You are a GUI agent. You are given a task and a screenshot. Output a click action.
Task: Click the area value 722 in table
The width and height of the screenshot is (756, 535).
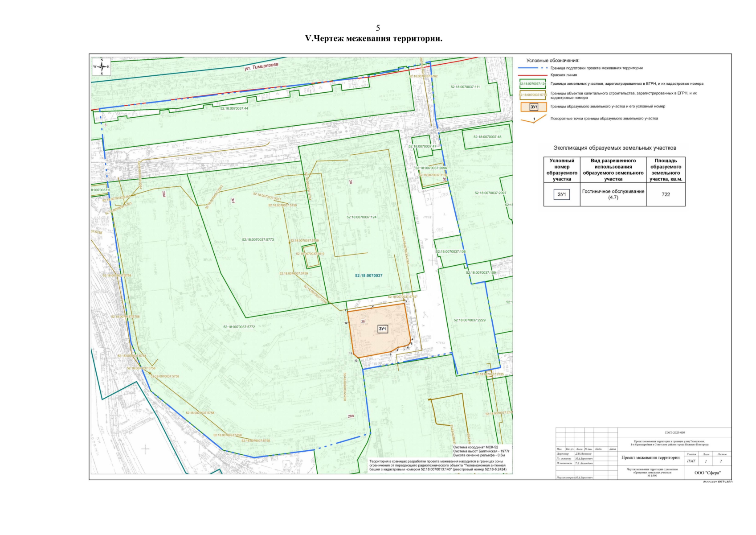coord(666,194)
